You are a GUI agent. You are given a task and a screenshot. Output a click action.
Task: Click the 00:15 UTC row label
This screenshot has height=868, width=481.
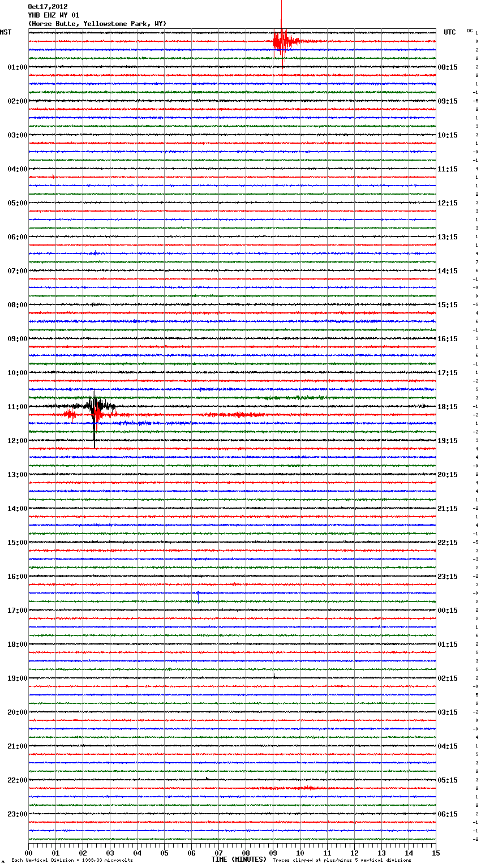[448, 611]
